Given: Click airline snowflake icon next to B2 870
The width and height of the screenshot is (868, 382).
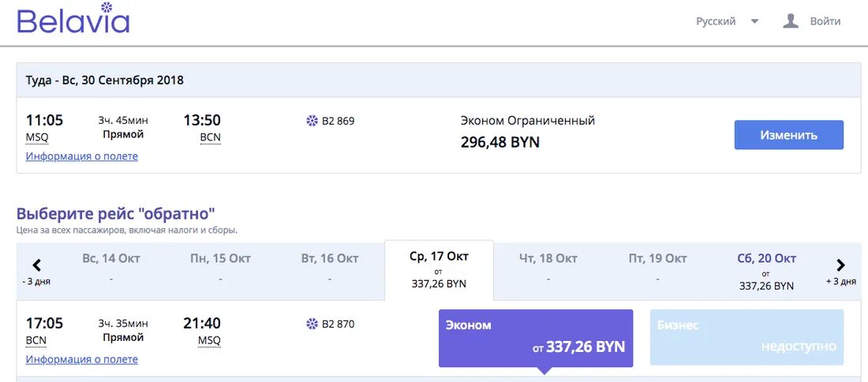Looking at the screenshot, I should [x=312, y=324].
